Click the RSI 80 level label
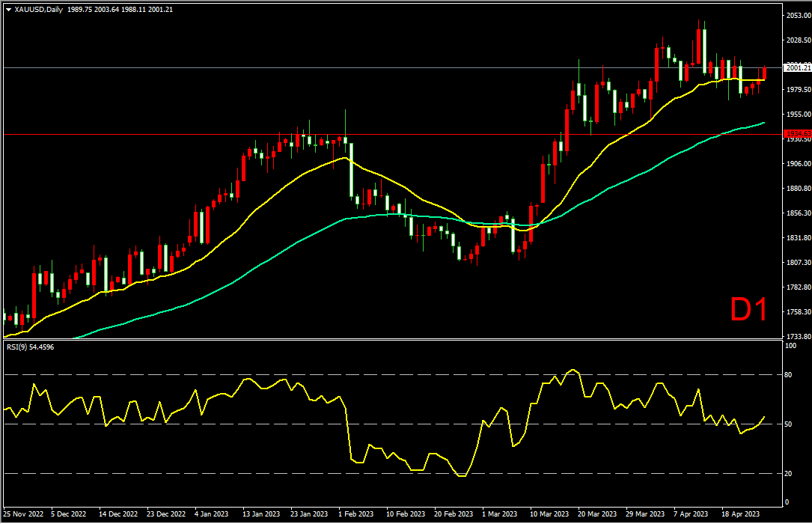The height and width of the screenshot is (524, 812). click(788, 375)
